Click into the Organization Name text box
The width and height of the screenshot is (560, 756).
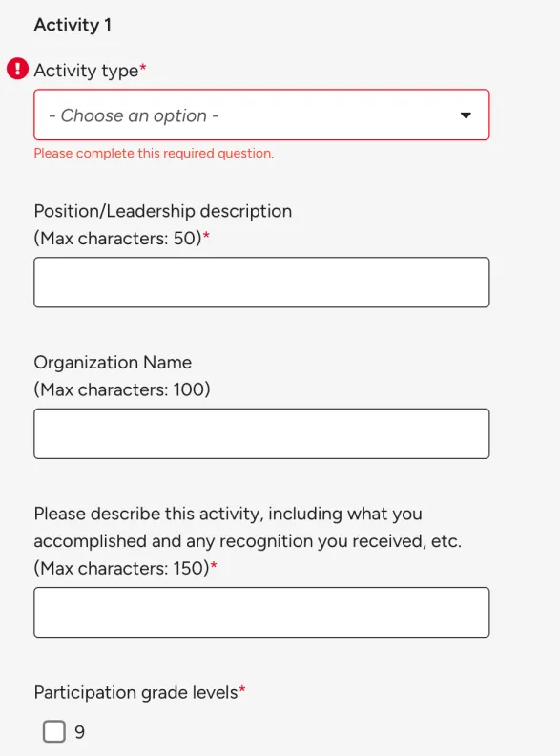[x=261, y=433]
